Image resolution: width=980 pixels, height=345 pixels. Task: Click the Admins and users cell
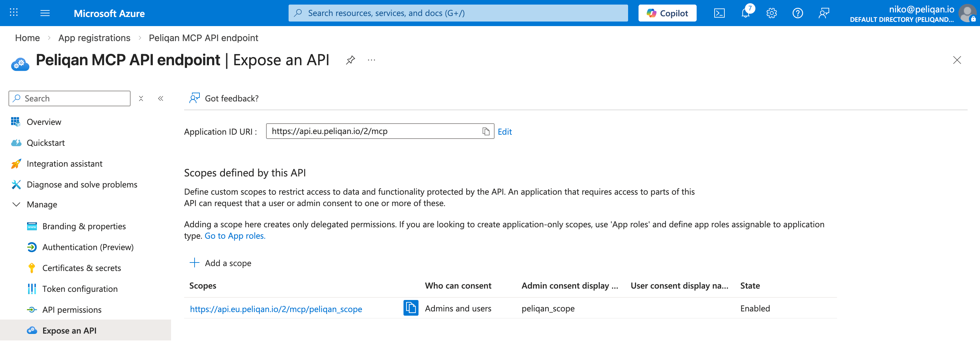point(458,308)
